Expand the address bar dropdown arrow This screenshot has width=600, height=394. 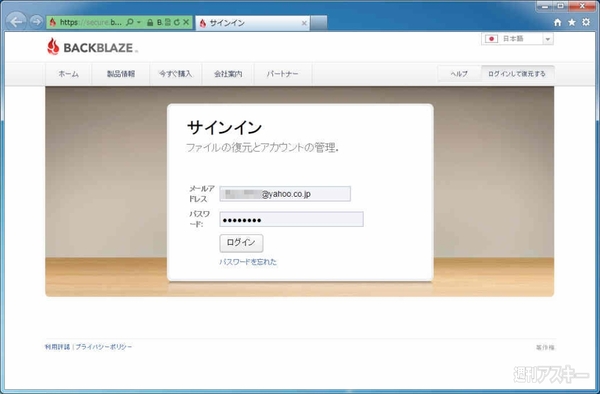(x=139, y=23)
